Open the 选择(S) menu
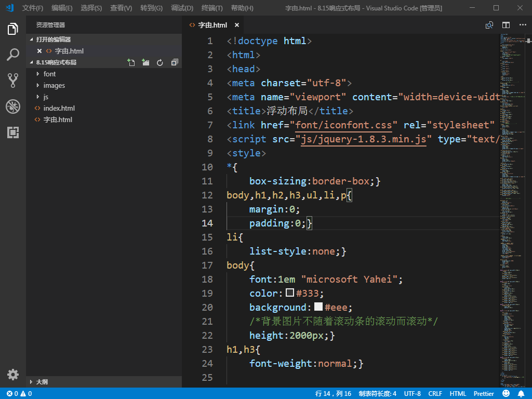532x399 pixels. coord(91,8)
